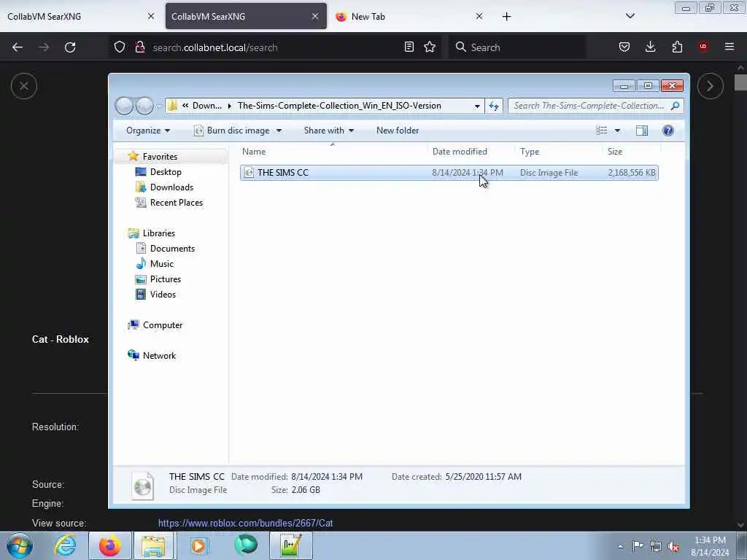This screenshot has width=747, height=560.
Task: Open roblox.com bundles Cat link
Action: pos(245,524)
